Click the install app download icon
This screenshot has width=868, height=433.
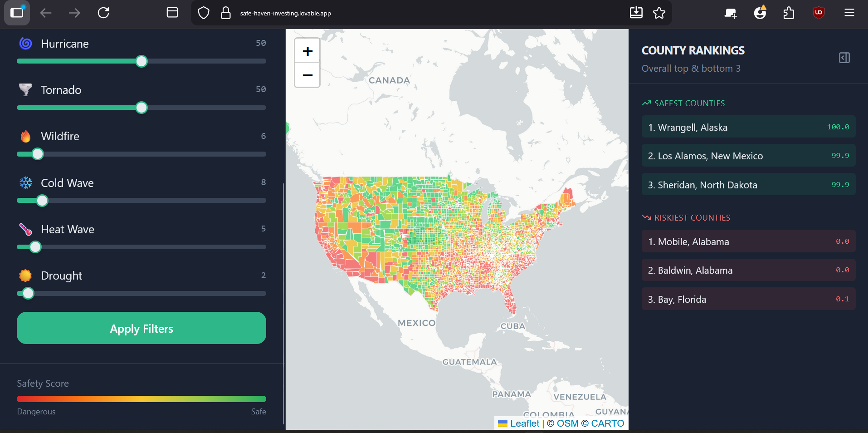coord(636,13)
